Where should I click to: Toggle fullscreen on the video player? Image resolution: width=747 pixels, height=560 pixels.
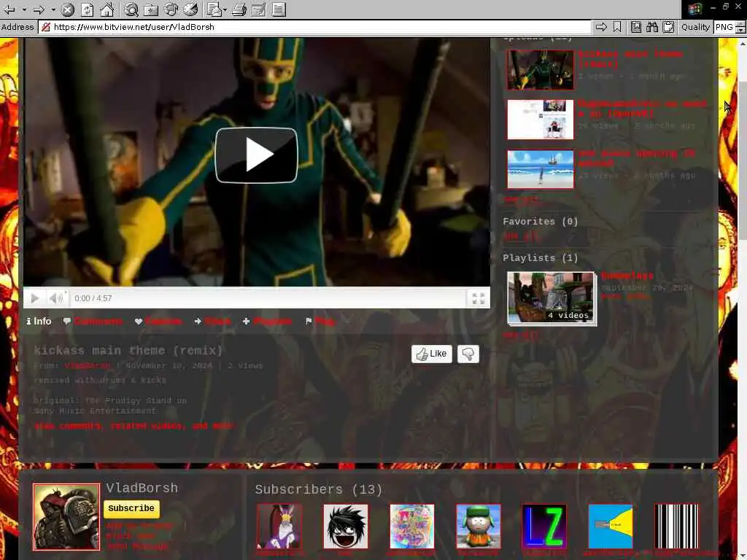[479, 298]
